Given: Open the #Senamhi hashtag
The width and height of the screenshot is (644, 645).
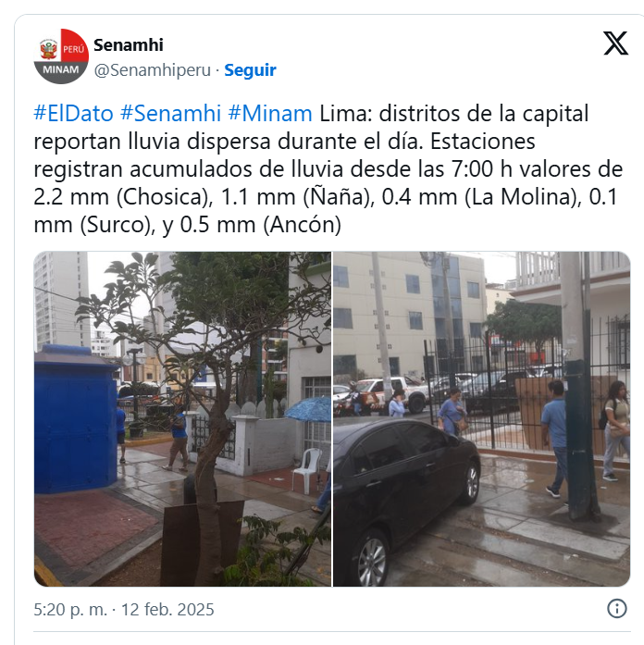Looking at the screenshot, I should (x=170, y=113).
